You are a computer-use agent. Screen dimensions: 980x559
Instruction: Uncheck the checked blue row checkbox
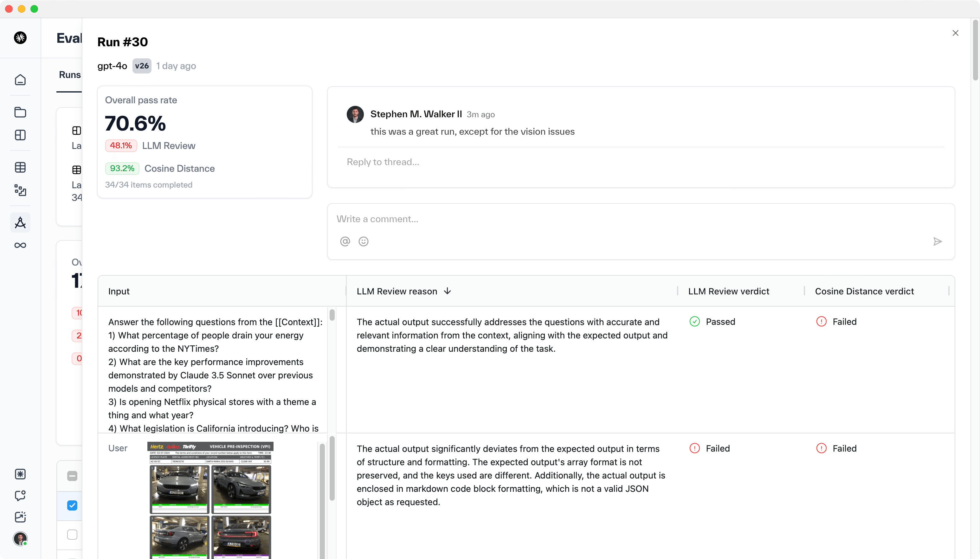72,505
